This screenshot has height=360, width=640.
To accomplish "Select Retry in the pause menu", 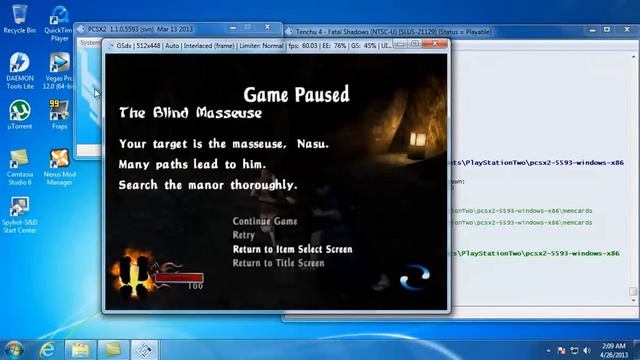I will [x=244, y=235].
